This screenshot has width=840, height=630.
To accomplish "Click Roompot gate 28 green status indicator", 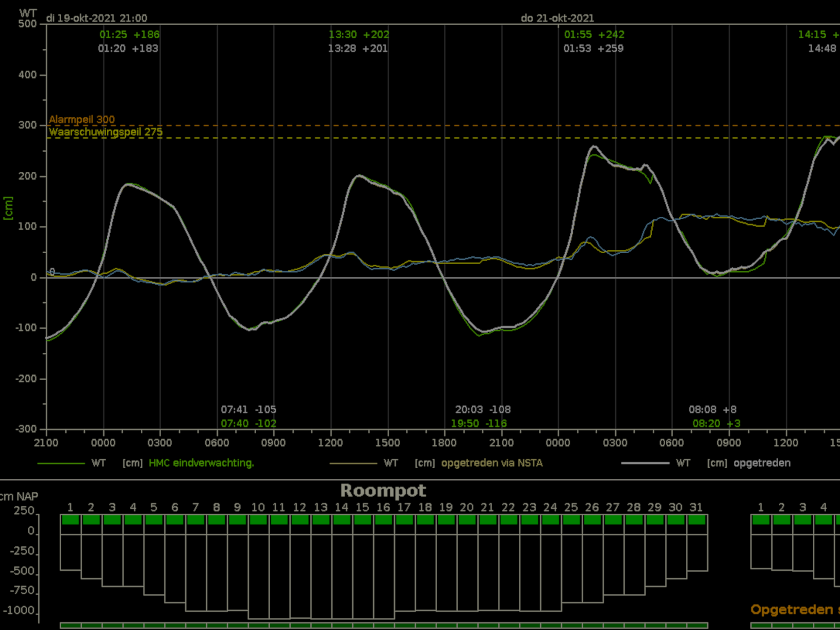I will (x=634, y=520).
